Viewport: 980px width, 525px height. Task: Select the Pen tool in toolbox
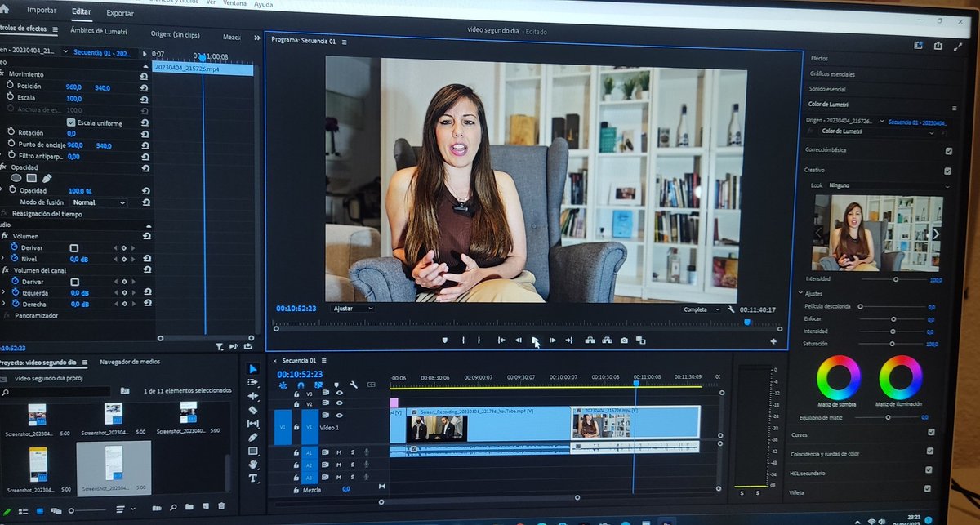pos(253,437)
